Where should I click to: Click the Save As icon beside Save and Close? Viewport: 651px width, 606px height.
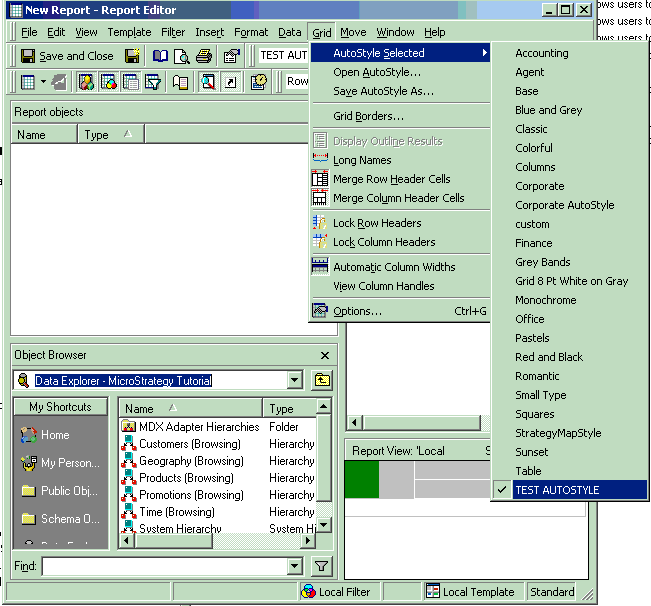point(132,56)
